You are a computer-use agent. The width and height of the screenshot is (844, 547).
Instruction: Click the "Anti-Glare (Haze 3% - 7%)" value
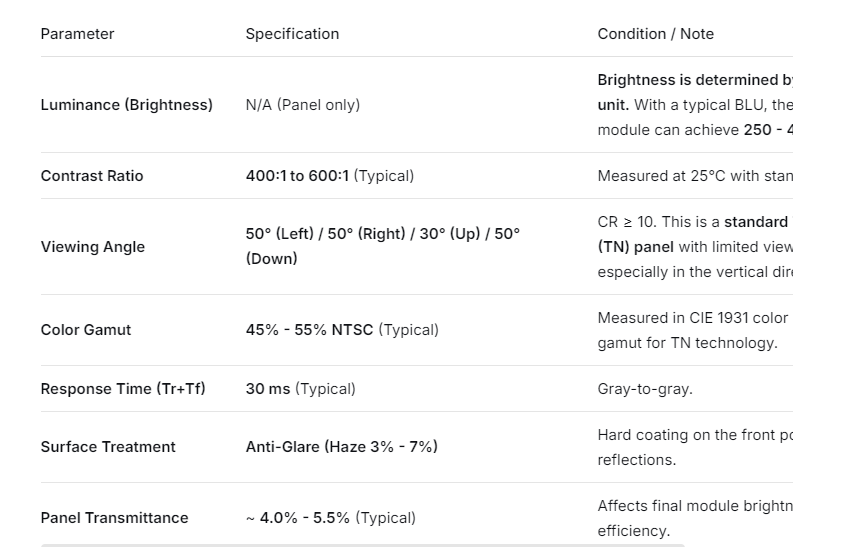coord(341,447)
